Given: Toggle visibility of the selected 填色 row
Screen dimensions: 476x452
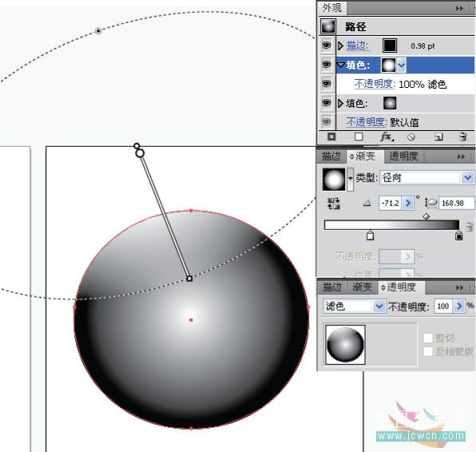Looking at the screenshot, I should pyautogui.click(x=327, y=65).
